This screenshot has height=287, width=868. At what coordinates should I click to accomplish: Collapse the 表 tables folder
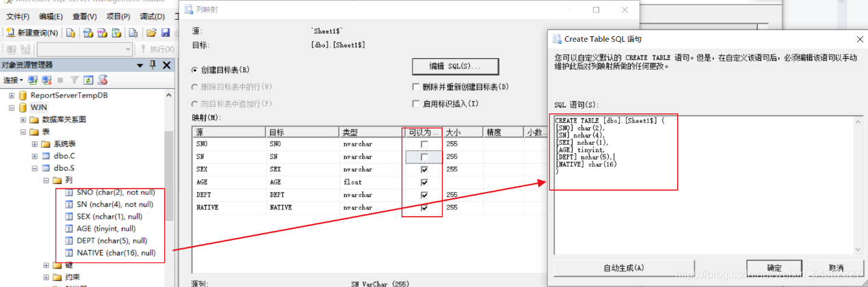[x=23, y=132]
